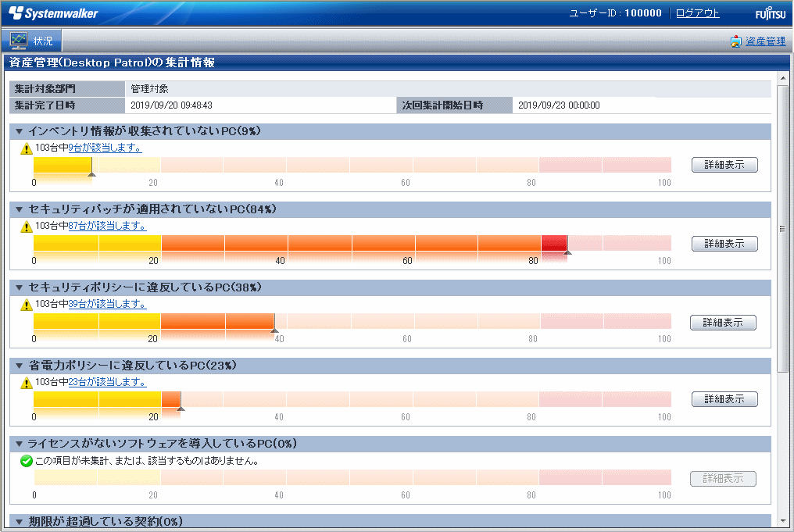The image size is (794, 532).
Task: Collapse the インベントリ情報 section
Action: coord(20,131)
